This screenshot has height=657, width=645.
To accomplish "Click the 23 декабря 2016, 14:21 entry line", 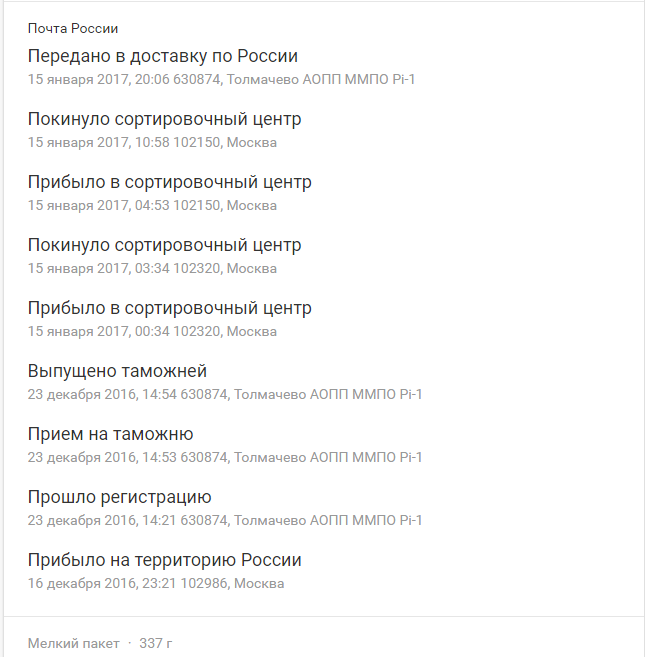I will click(x=225, y=520).
